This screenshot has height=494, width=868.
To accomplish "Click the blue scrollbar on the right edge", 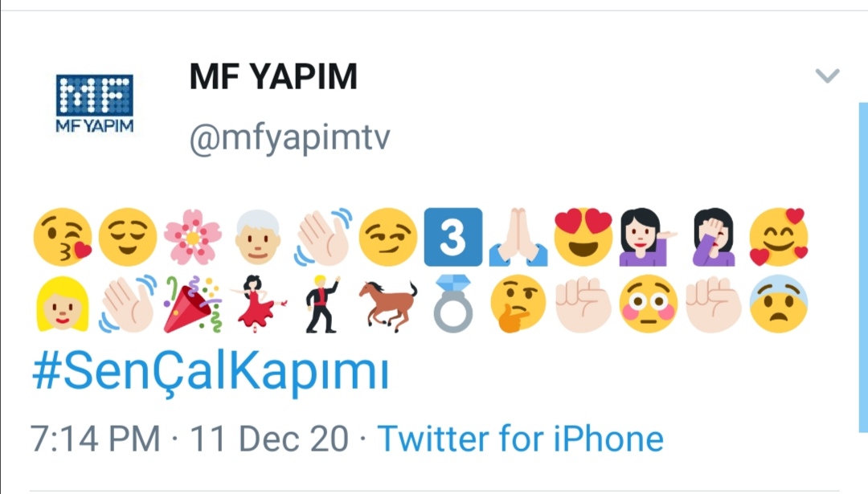I will (x=863, y=267).
